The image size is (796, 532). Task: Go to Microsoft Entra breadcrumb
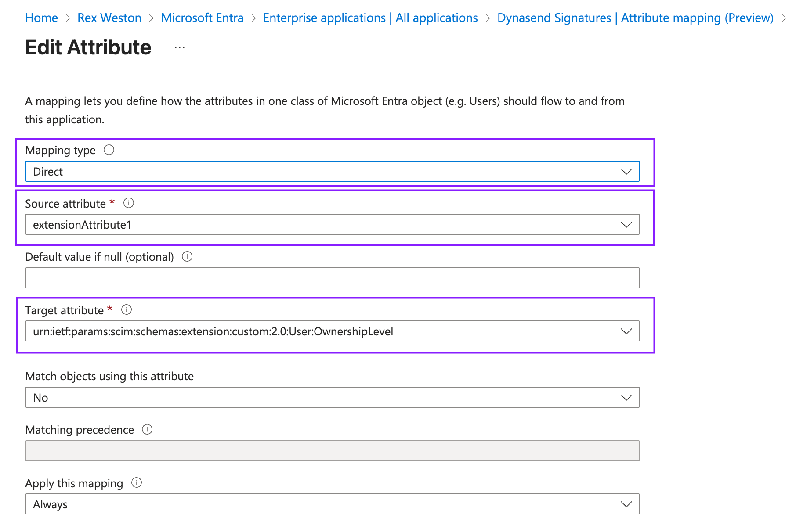coord(202,18)
